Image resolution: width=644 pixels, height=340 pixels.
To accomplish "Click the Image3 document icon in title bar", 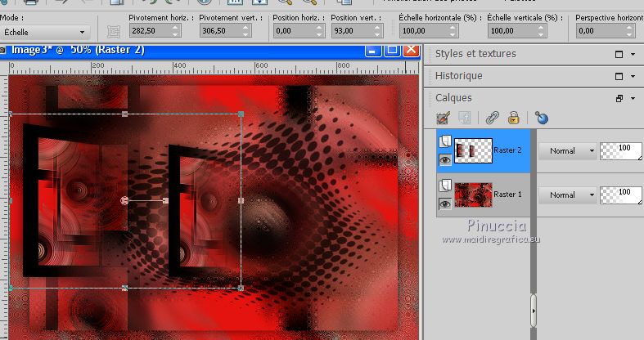I will coord(3,50).
